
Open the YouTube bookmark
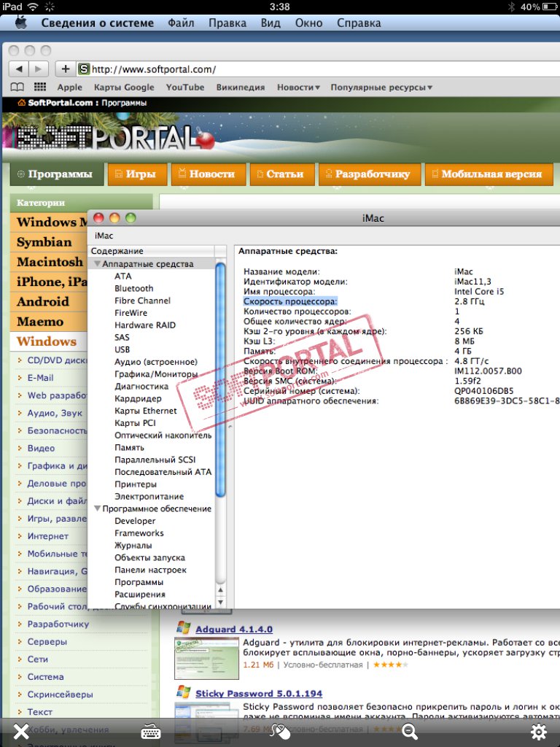[184, 88]
